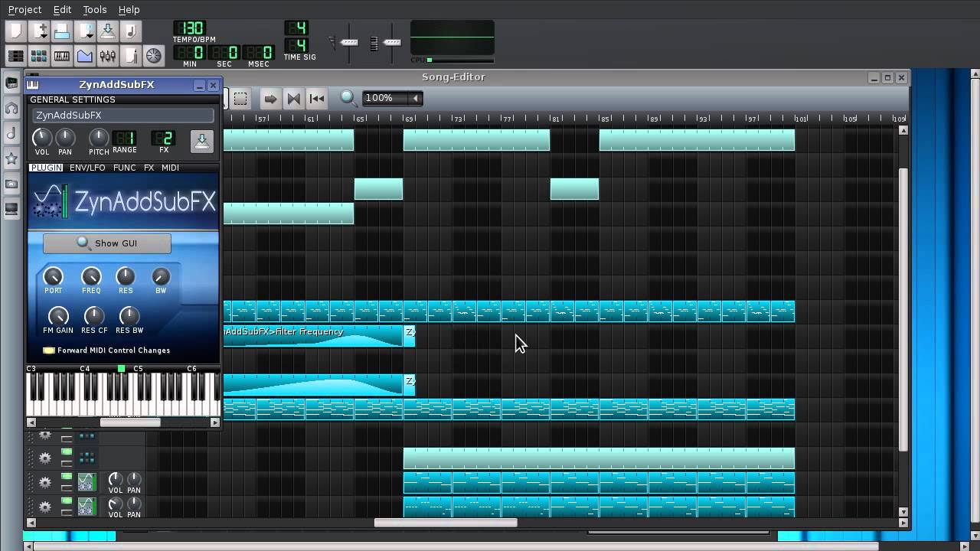Viewport: 980px width, 551px height.
Task: Open the Tools menu
Action: (x=95, y=9)
